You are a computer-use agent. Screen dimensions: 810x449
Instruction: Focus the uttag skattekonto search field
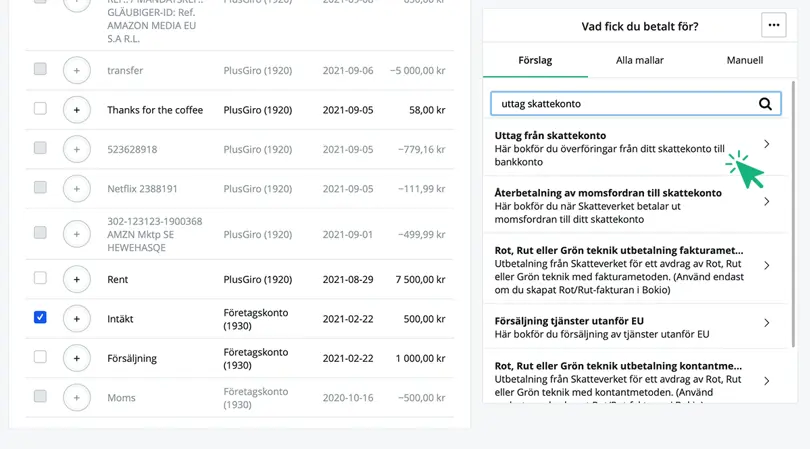click(x=635, y=104)
